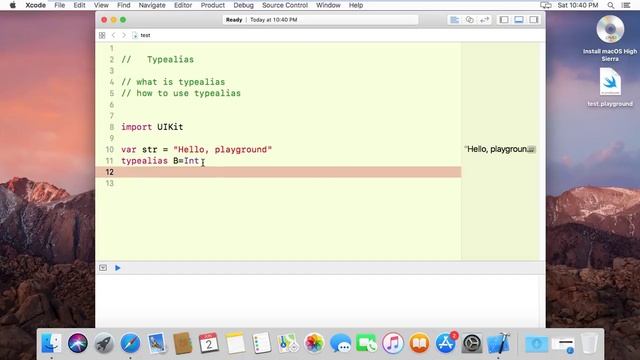Open Calendar from the Dock
Image resolution: width=640 pixels, height=360 pixels.
209,343
